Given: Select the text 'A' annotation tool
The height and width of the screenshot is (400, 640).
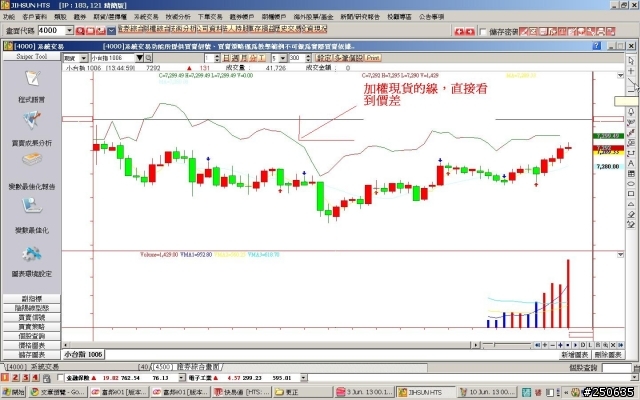Looking at the screenshot, I should click(x=631, y=163).
